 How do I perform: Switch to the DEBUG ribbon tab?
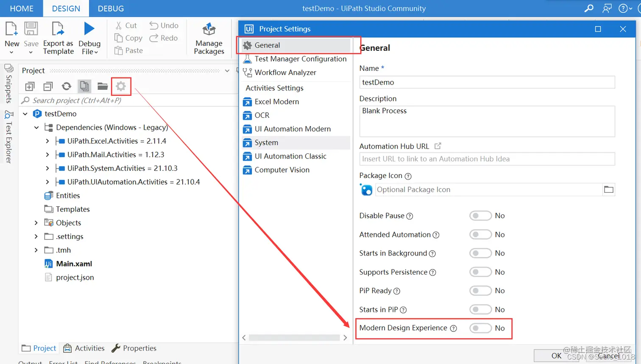tap(111, 8)
